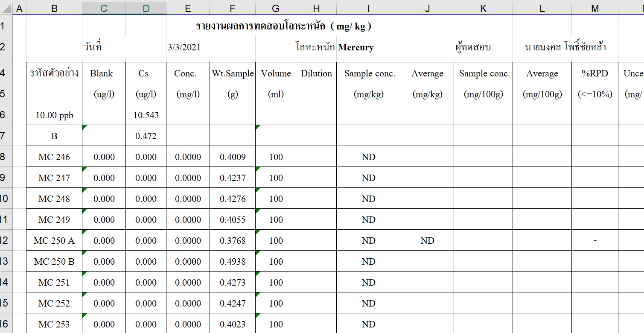Click the (<=10%) cell
Viewport: 644px width, 333px height.
pyautogui.click(x=595, y=94)
